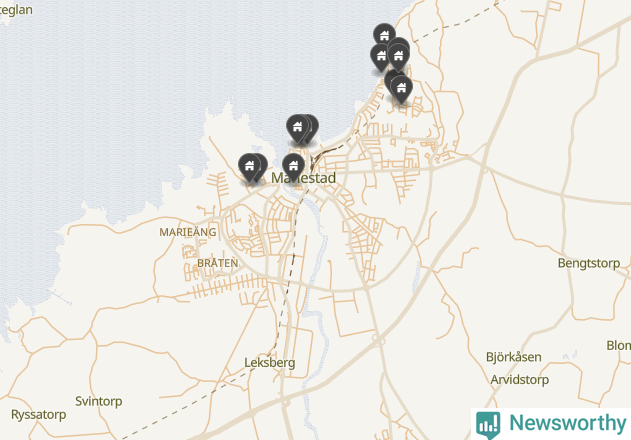Click the northernmost house marker on the coast
631x440 pixels.
(384, 34)
